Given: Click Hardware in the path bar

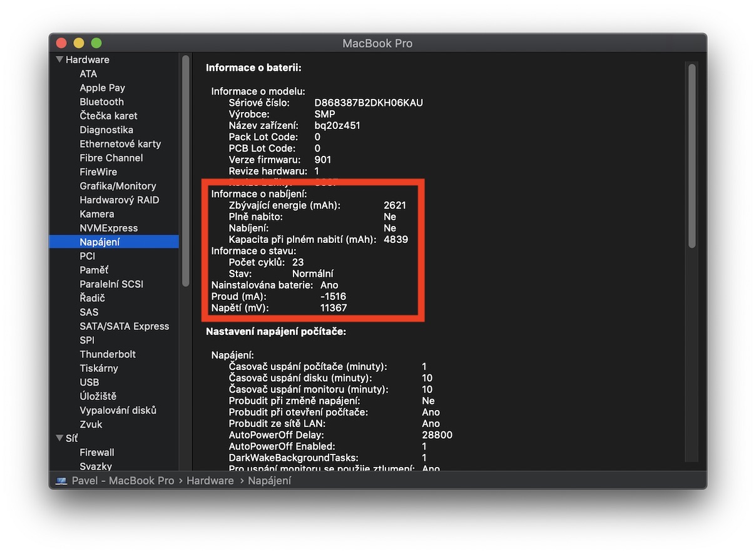Looking at the screenshot, I should click(x=210, y=481).
